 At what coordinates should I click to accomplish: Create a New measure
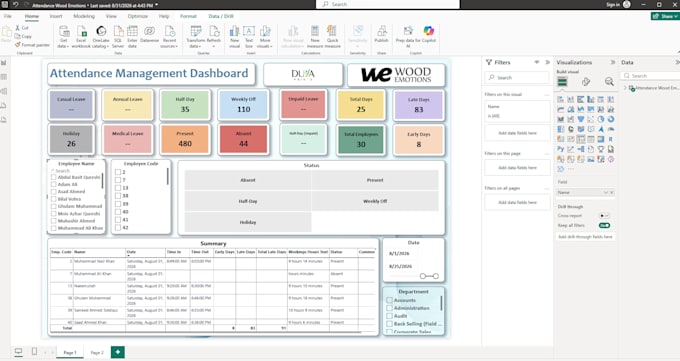(315, 36)
